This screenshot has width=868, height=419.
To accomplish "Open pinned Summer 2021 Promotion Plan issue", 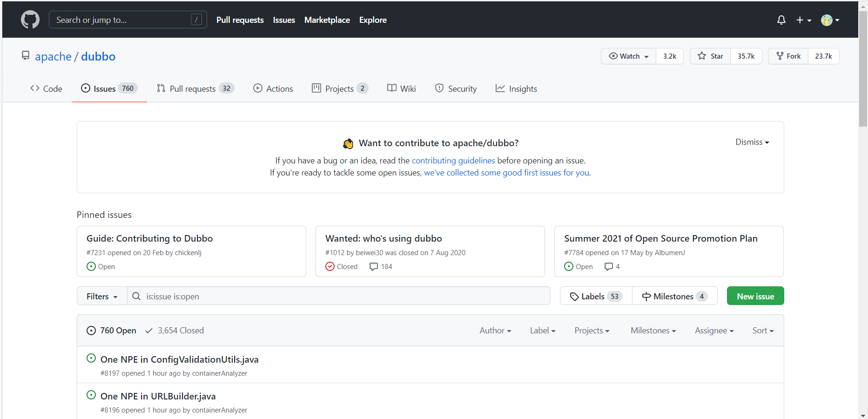I will click(x=661, y=238).
